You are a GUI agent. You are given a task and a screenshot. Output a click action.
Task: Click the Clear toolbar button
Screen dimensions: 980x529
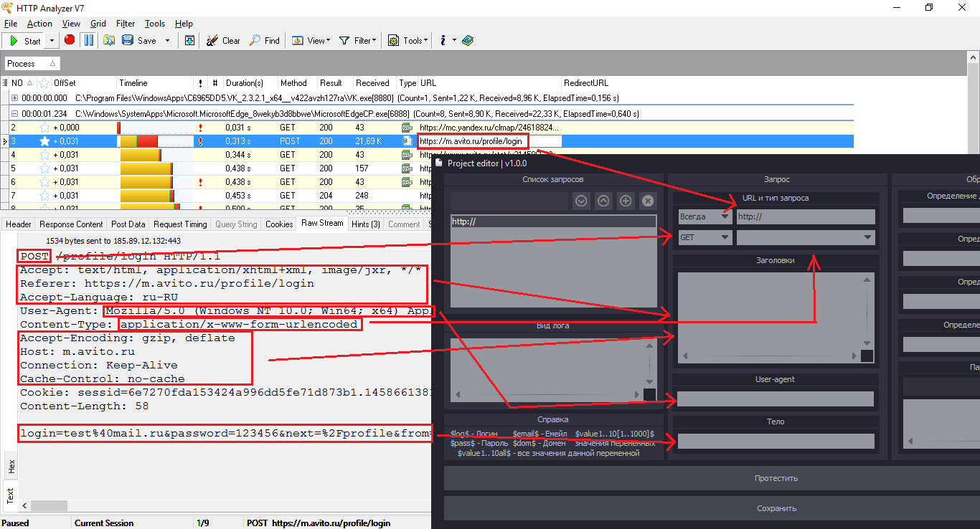pyautogui.click(x=223, y=41)
